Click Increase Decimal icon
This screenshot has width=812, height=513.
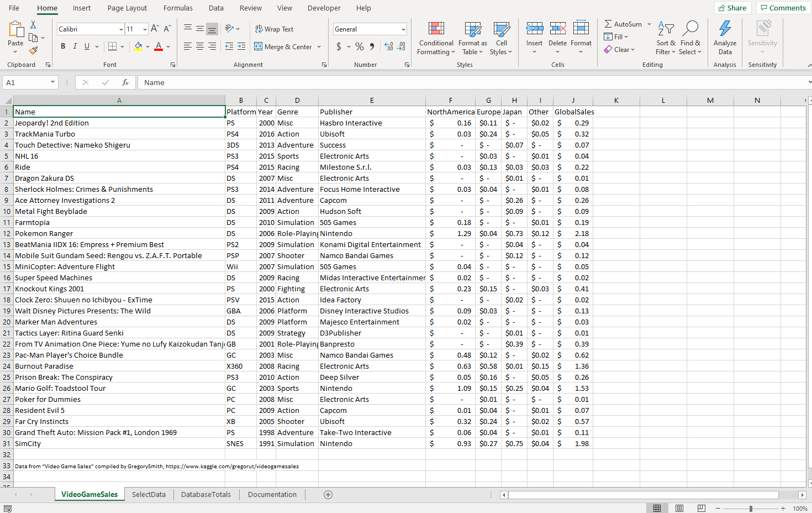(x=389, y=46)
